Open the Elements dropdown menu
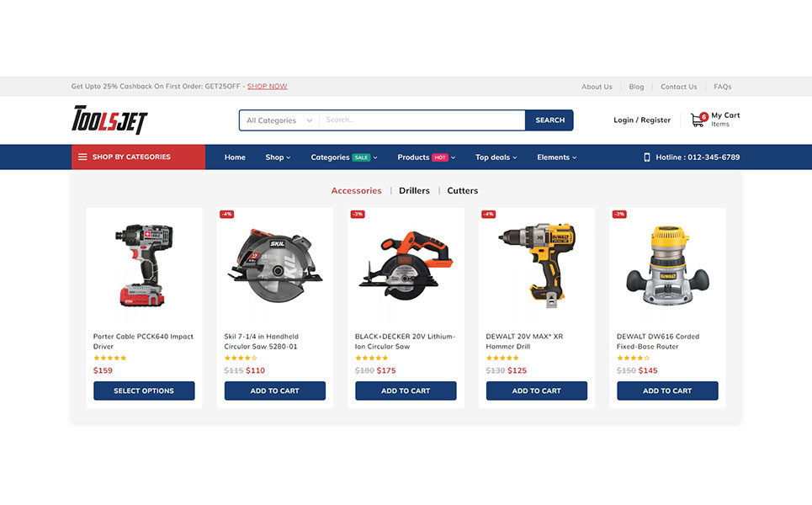 click(556, 157)
